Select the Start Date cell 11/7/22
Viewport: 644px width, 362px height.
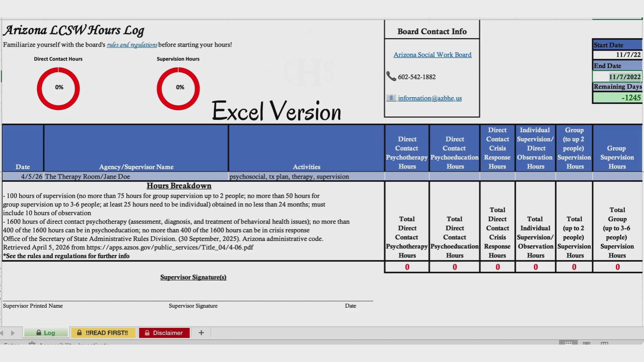617,55
